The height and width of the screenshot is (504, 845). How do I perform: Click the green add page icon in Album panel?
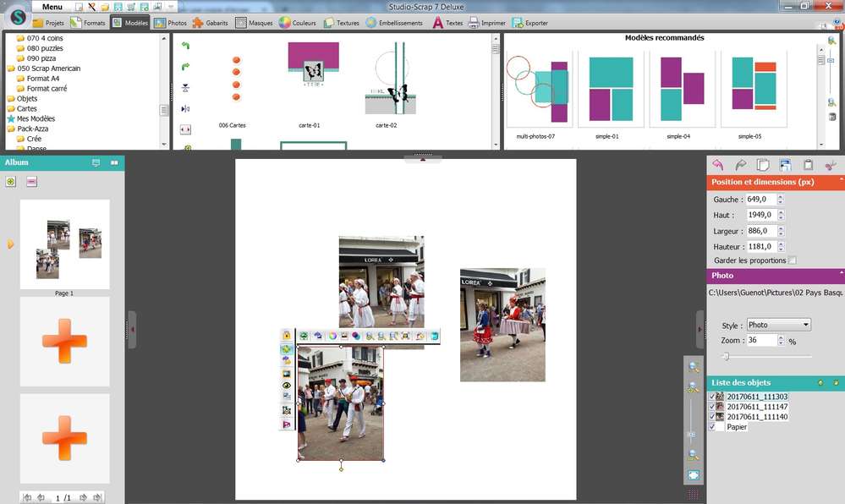(10, 181)
